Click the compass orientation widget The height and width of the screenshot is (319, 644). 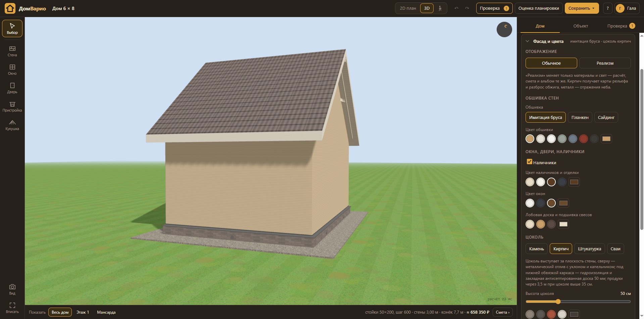[504, 29]
